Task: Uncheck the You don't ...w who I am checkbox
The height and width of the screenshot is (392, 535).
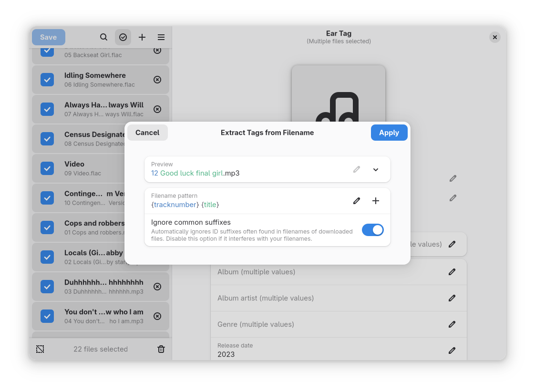Action: click(x=47, y=316)
